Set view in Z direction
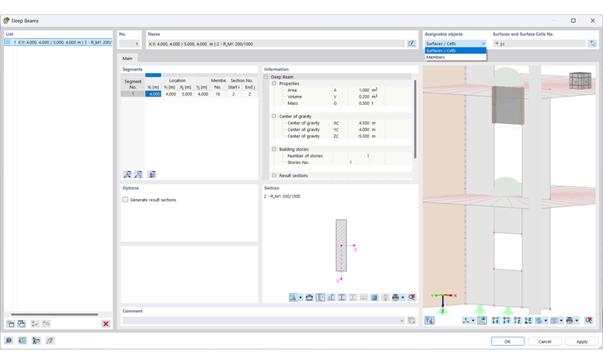 (517, 320)
